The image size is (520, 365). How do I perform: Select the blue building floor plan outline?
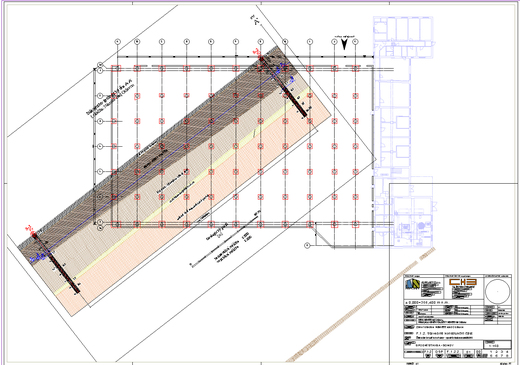pos(403,132)
